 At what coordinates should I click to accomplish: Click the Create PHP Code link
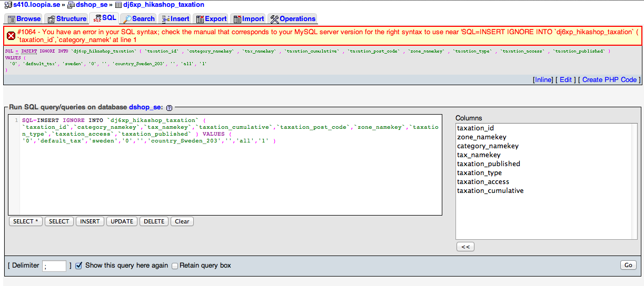tap(609, 80)
